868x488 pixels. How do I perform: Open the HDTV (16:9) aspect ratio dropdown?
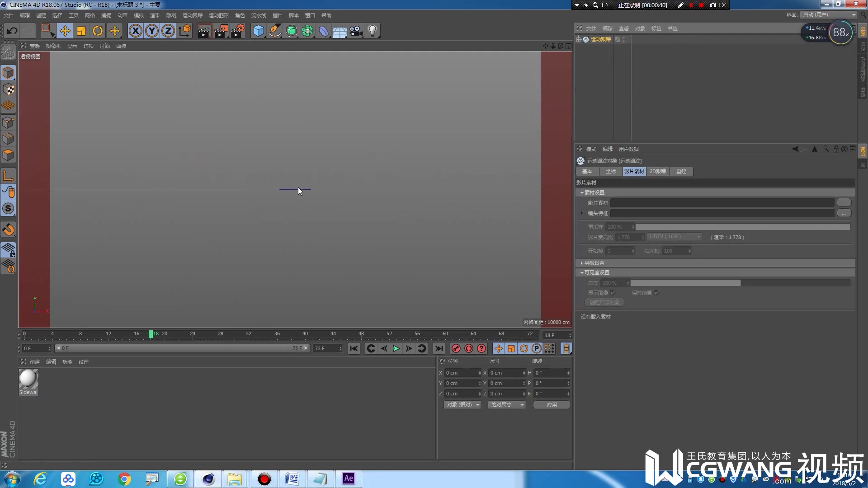[x=674, y=237]
